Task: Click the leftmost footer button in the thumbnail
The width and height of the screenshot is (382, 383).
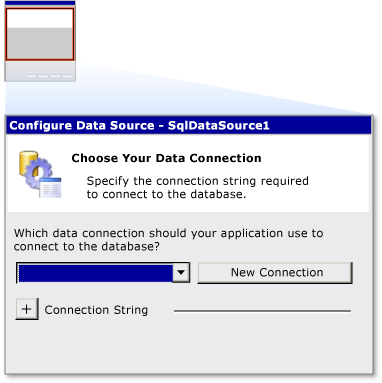Action: [x=31, y=76]
